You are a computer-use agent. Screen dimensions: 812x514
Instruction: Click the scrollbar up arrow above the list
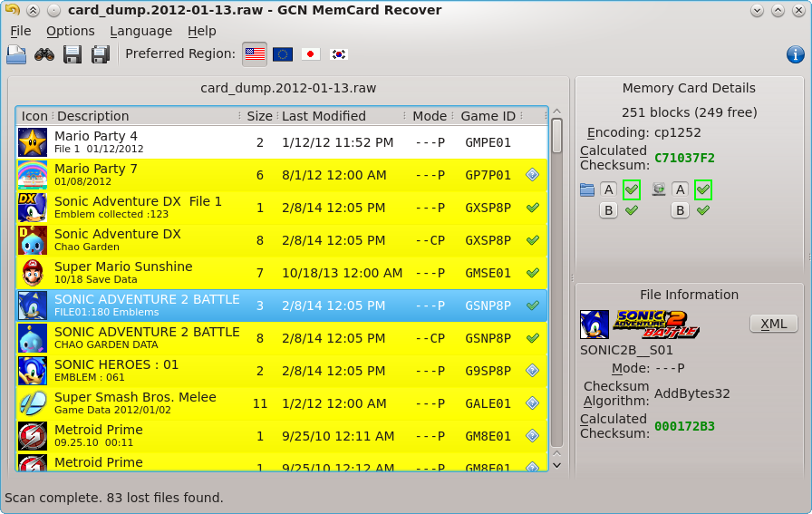click(557, 112)
